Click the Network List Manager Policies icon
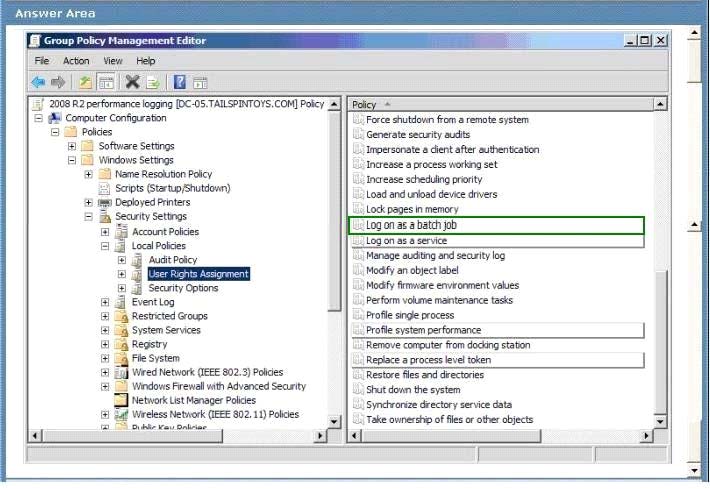The width and height of the screenshot is (710, 489). click(x=121, y=400)
